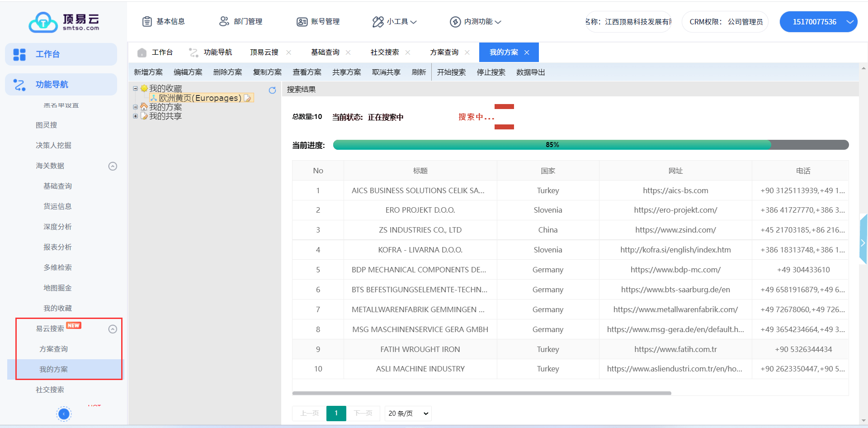Click the 基本信息 clipboard icon

pyautogui.click(x=147, y=22)
